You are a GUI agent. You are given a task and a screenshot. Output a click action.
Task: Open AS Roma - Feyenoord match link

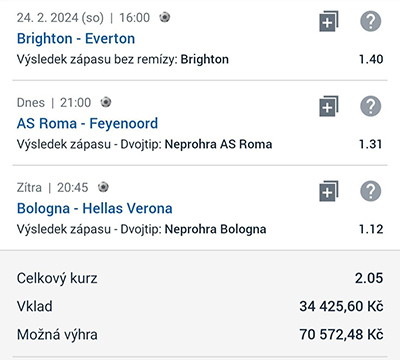[87, 124]
